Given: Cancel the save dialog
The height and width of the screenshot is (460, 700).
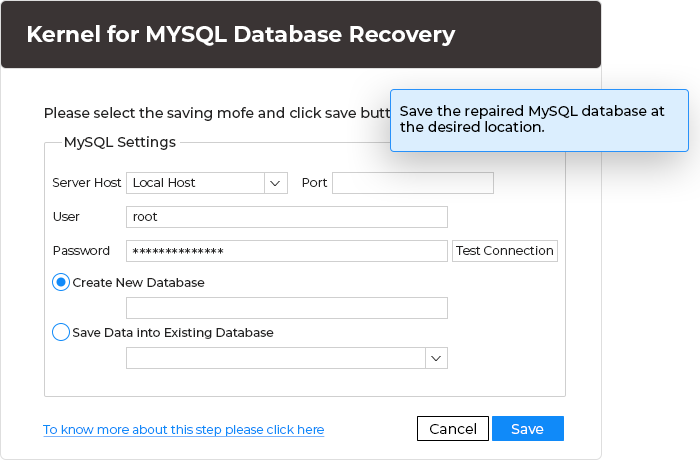Looking at the screenshot, I should coord(452,429).
